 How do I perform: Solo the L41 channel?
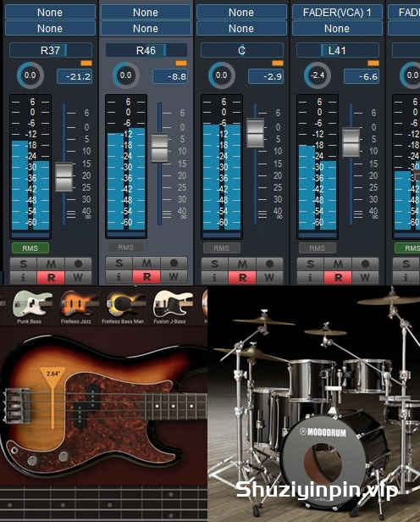(311, 264)
